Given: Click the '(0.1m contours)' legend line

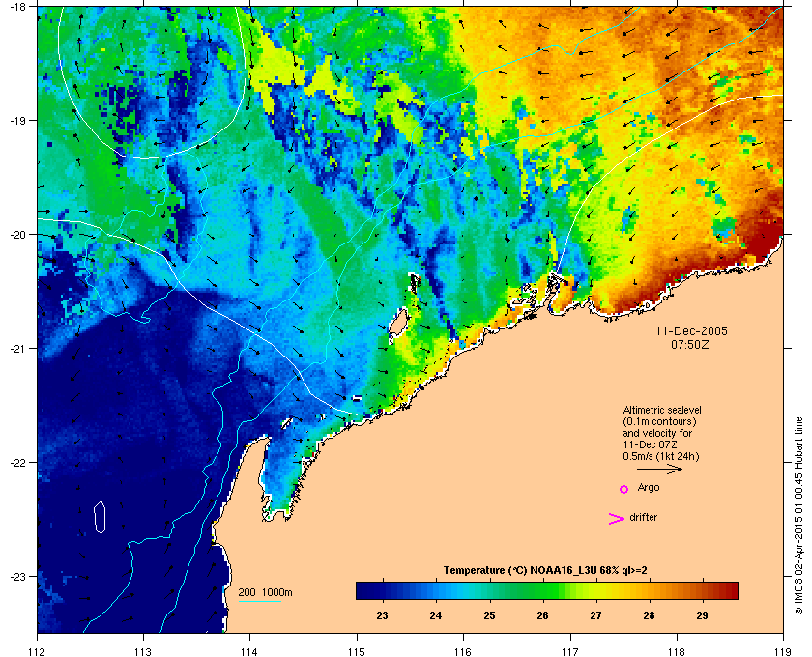Looking at the screenshot, I should point(659,421).
